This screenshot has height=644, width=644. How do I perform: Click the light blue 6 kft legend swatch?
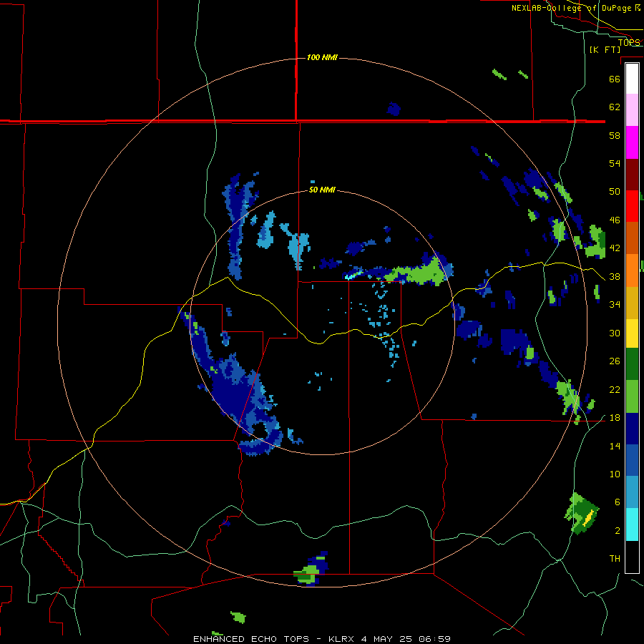632,492
